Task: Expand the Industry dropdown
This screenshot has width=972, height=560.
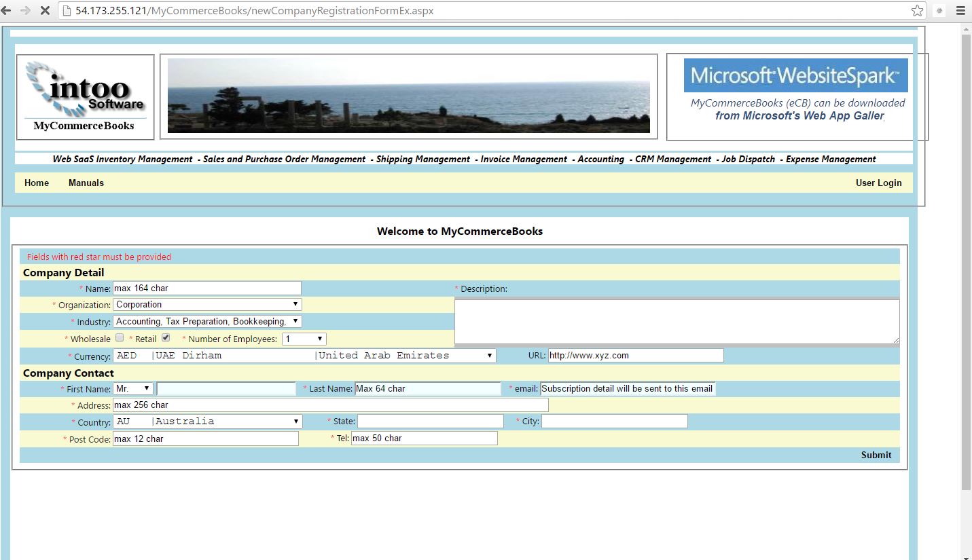Action: [x=207, y=322]
